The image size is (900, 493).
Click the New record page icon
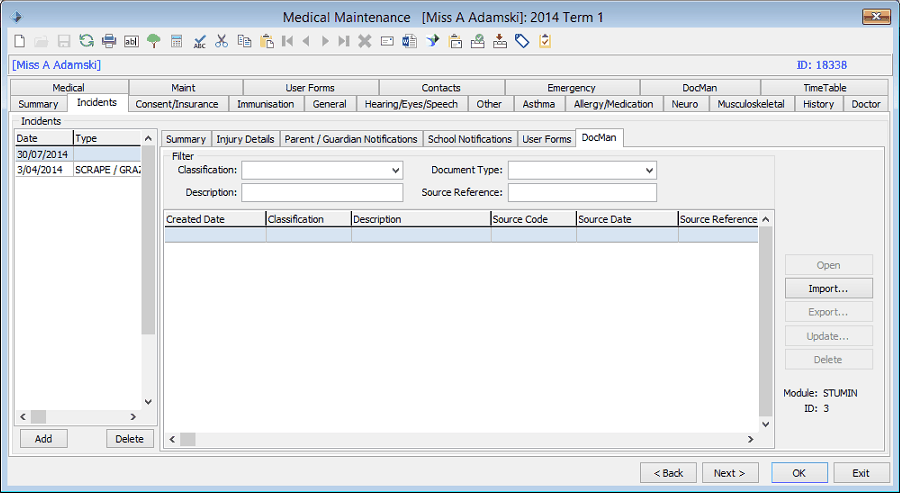[x=20, y=41]
